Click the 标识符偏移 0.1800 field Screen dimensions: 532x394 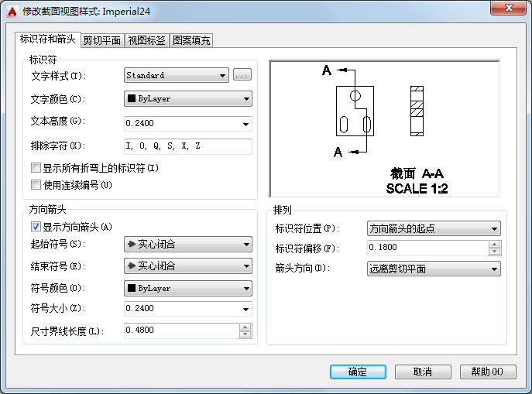427,248
